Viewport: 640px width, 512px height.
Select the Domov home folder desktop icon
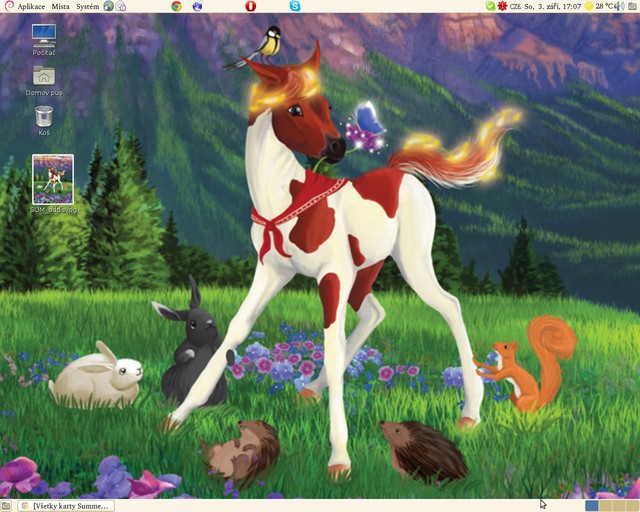[44, 80]
